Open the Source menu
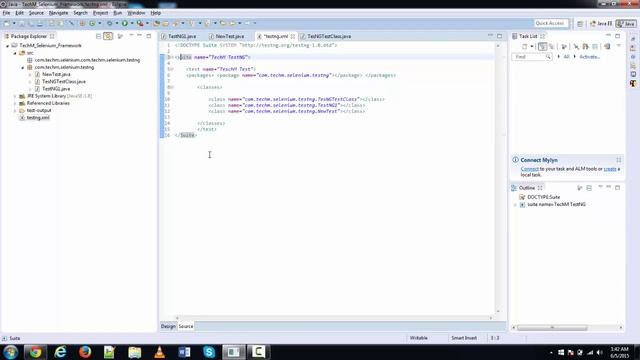The height and width of the screenshot is (360, 640). pyautogui.click(x=36, y=13)
